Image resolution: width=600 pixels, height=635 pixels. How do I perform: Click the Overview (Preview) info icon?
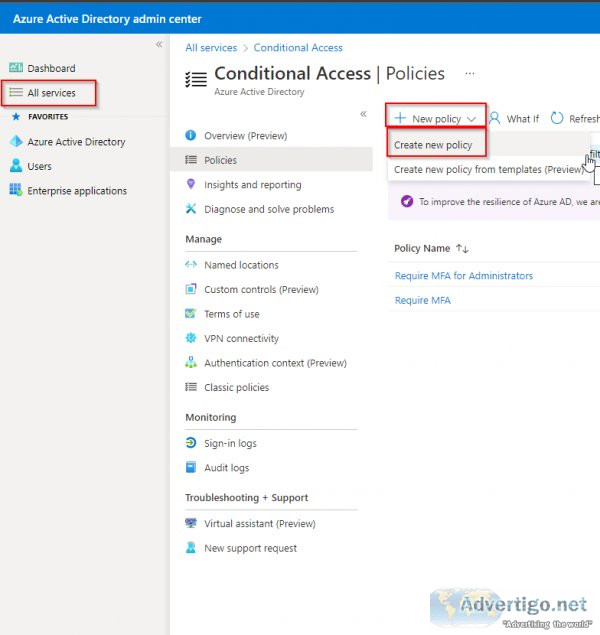tap(191, 135)
